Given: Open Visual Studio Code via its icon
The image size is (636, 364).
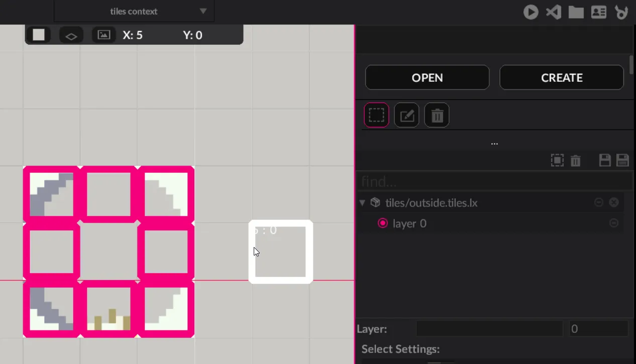Looking at the screenshot, I should coord(553,12).
